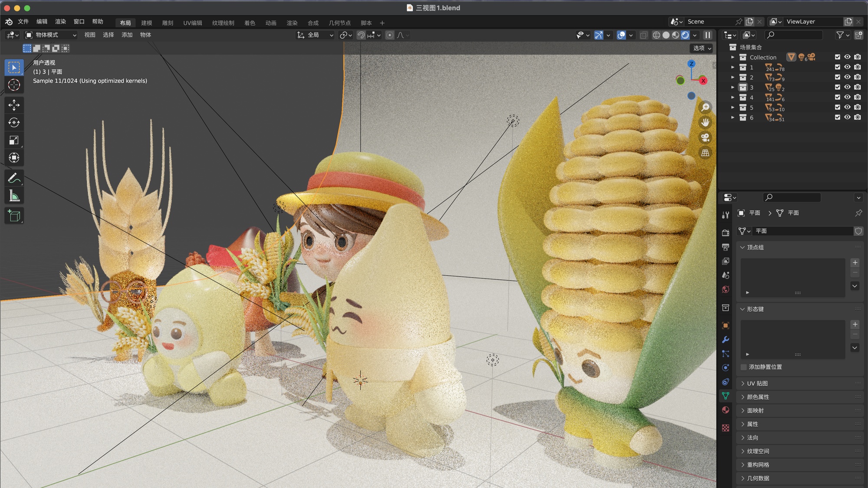Open the World properties tab
Viewport: 868px width, 488px height.
(726, 289)
